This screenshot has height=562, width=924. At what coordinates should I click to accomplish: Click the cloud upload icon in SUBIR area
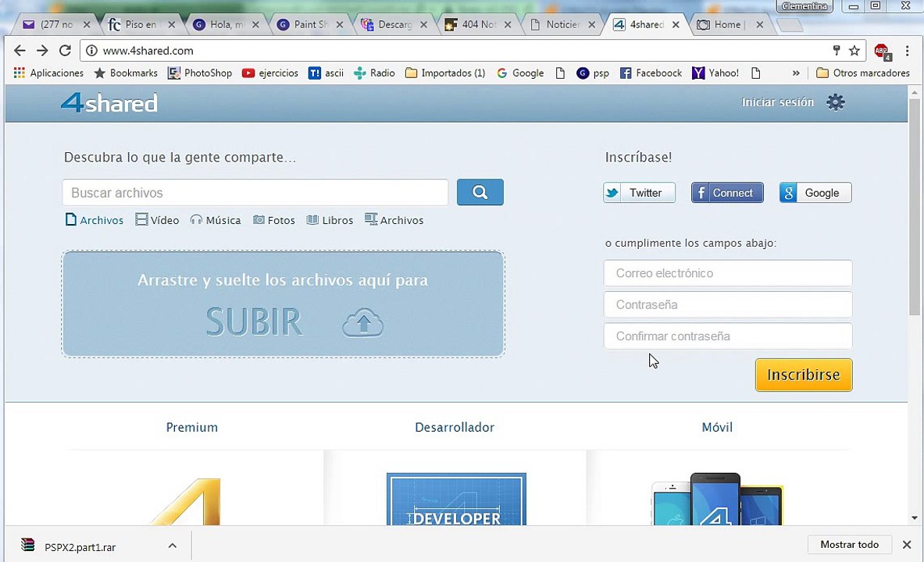tap(363, 322)
